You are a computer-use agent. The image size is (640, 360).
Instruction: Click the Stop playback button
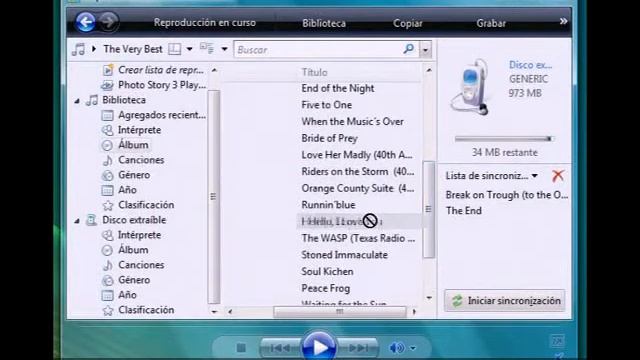tap(241, 348)
